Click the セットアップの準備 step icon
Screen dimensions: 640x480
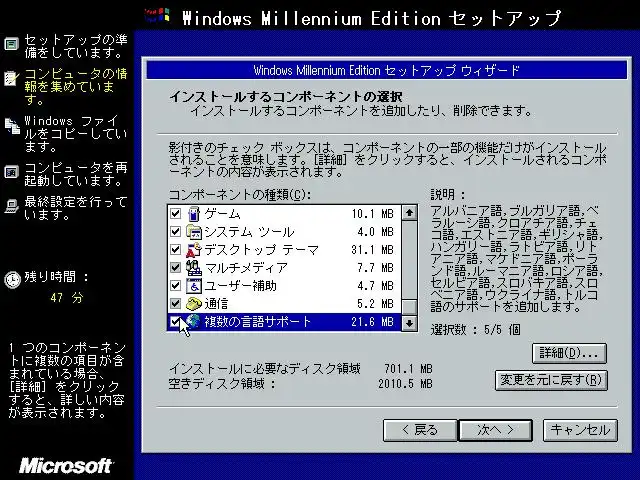11,44
